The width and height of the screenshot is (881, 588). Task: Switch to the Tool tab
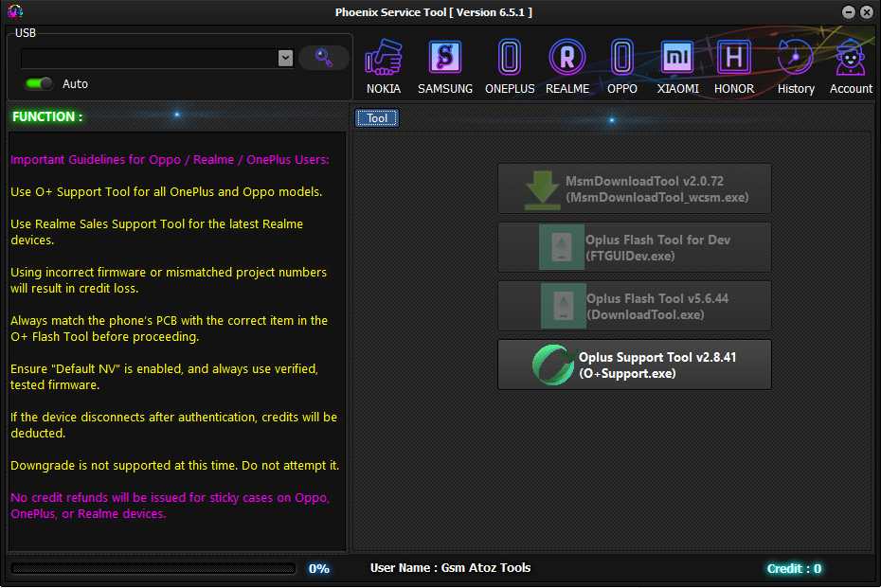coord(376,117)
